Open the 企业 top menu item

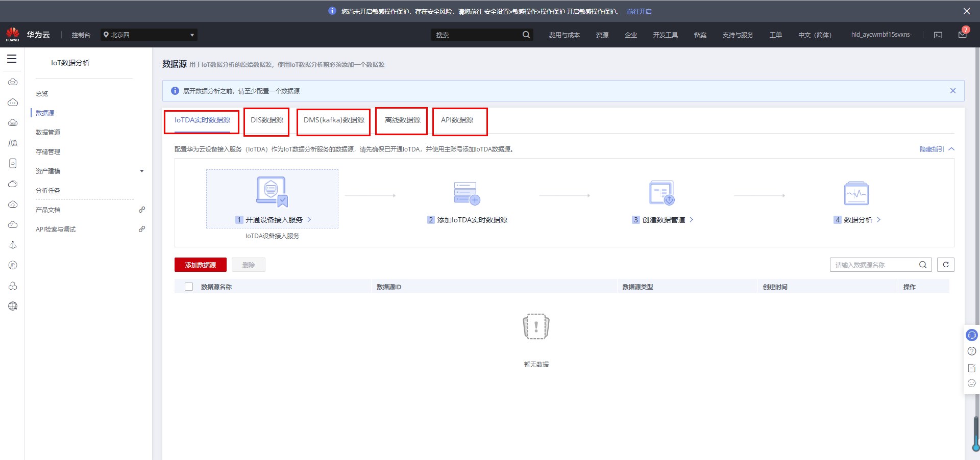click(x=631, y=35)
